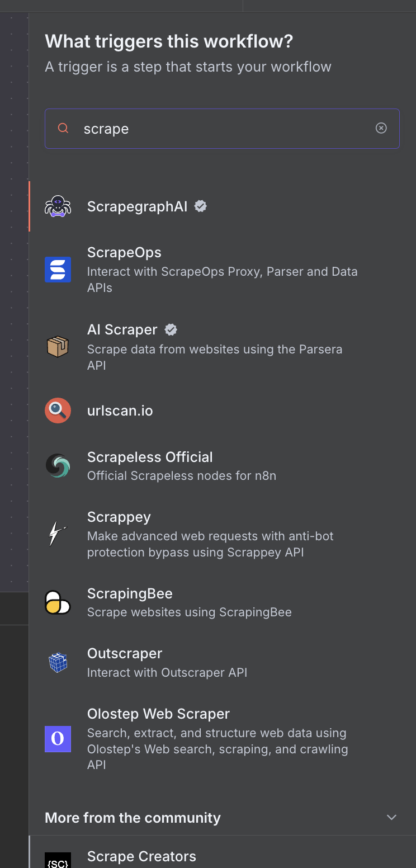Click the Scrape Creators SC icon
This screenshot has height=868, width=416.
pyautogui.click(x=58, y=861)
